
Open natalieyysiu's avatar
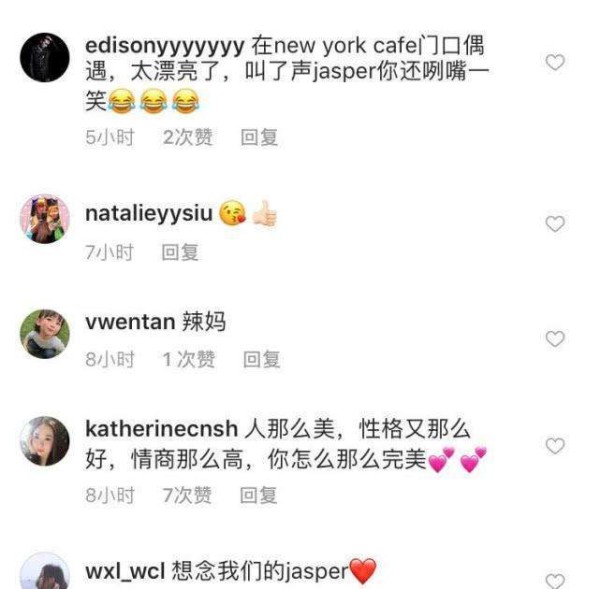[45, 219]
